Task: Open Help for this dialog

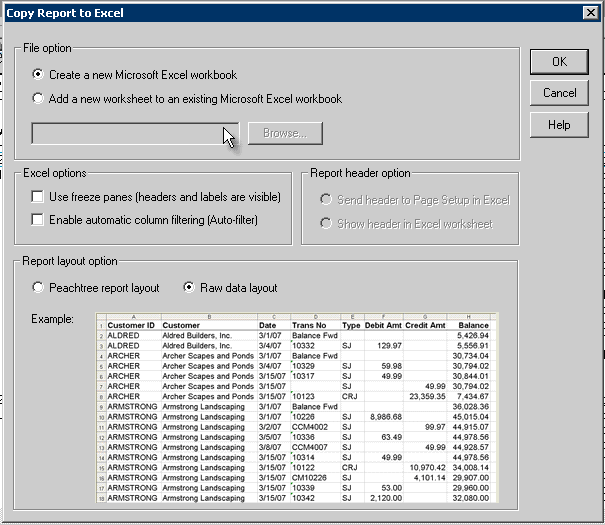Action: tap(559, 125)
